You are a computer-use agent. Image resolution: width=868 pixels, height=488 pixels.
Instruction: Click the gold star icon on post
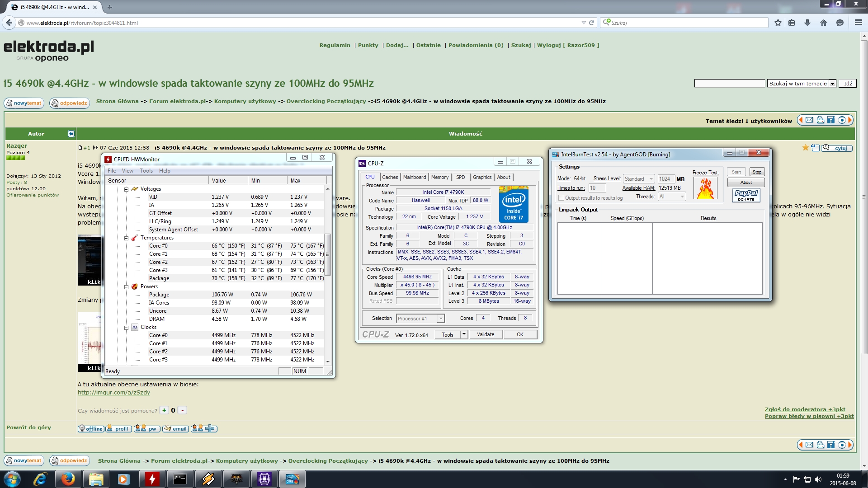(x=805, y=148)
